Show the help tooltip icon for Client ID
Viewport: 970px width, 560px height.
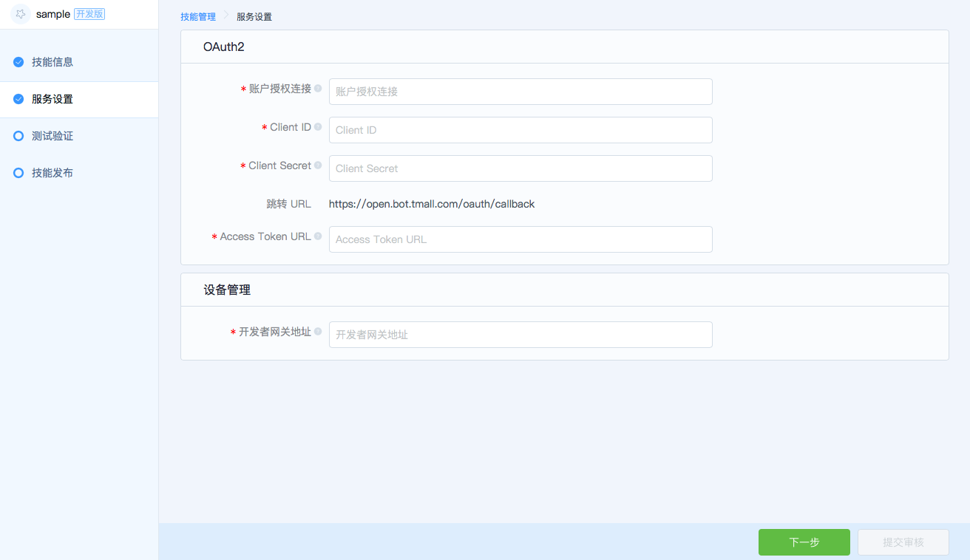click(318, 126)
